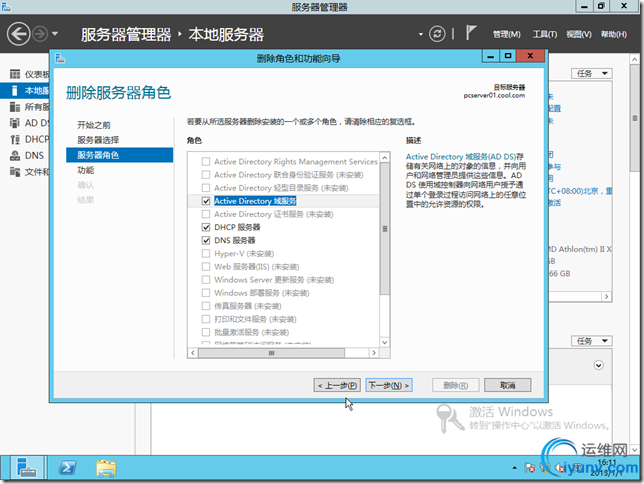Screen dimensions: 644x484
Task: Select the 仪表板 dashboard icon in sidebar
Action: [x=15, y=74]
